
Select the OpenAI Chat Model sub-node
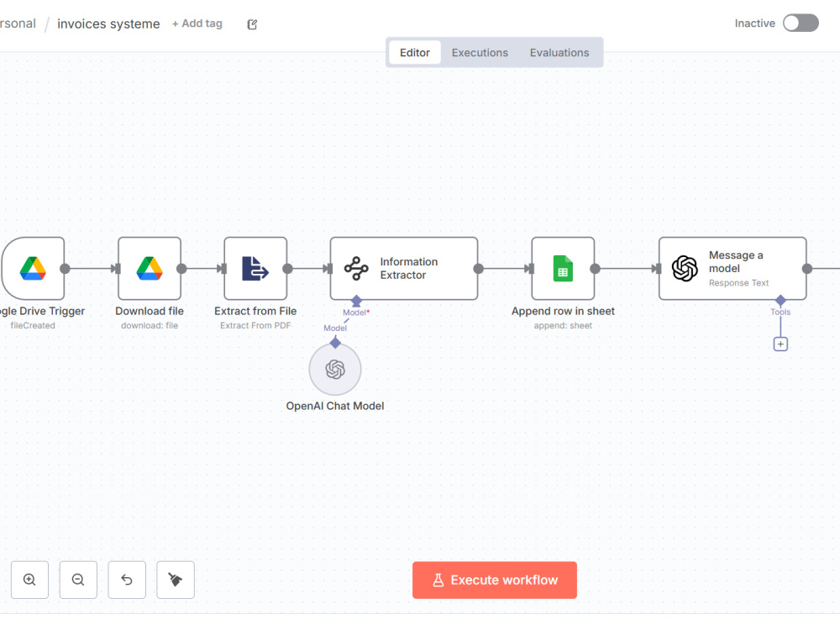pyautogui.click(x=335, y=370)
